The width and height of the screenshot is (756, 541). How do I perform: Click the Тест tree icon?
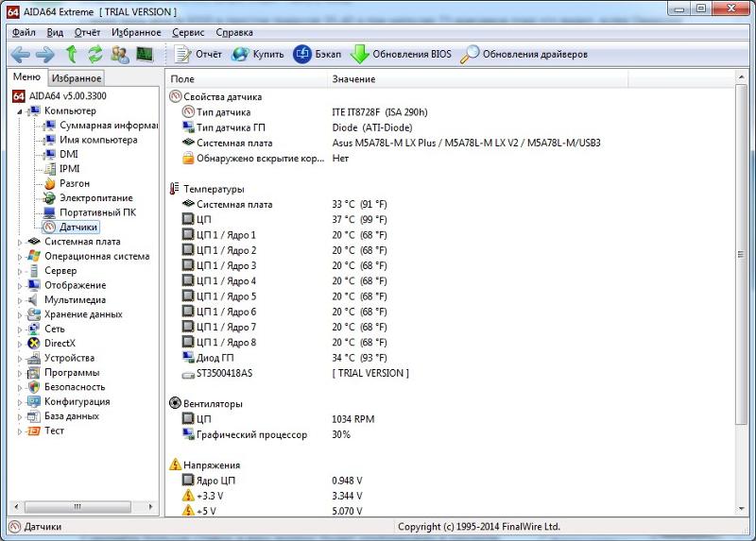pyautogui.click(x=34, y=431)
